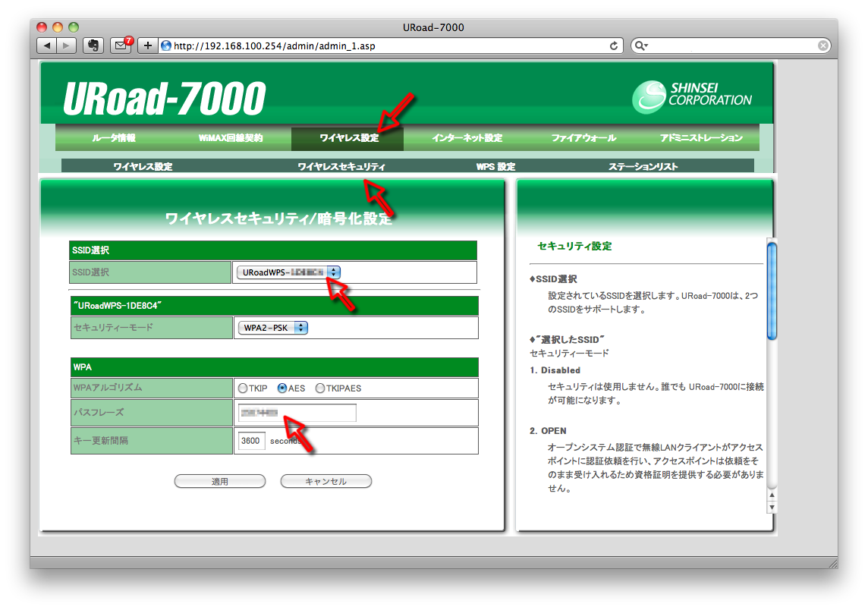Image resolution: width=868 pixels, height=607 pixels.
Task: Click the WPAアルゴリズム label
Action: tap(108, 388)
